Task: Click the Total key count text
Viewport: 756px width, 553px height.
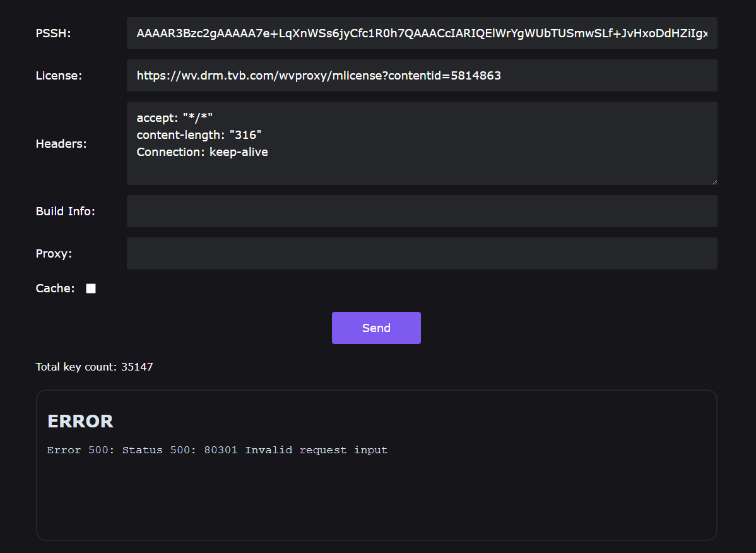Action: tap(94, 367)
